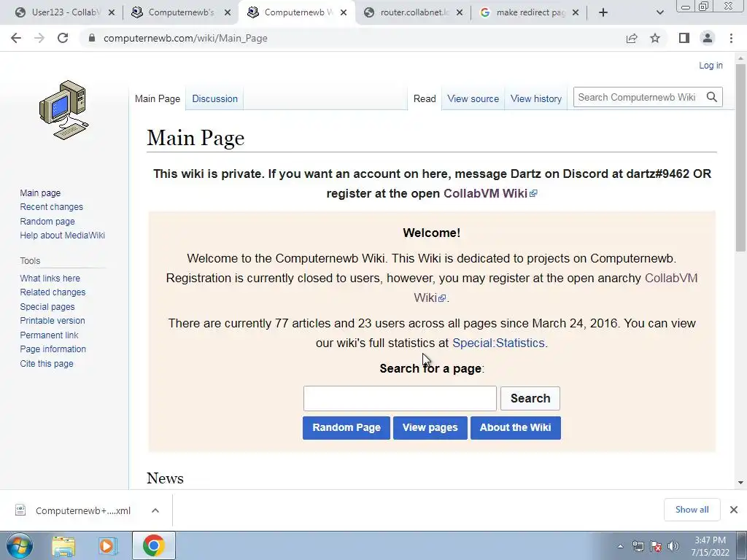The image size is (747, 560).
Task: Bookmark this page with star icon
Action: coord(655,38)
